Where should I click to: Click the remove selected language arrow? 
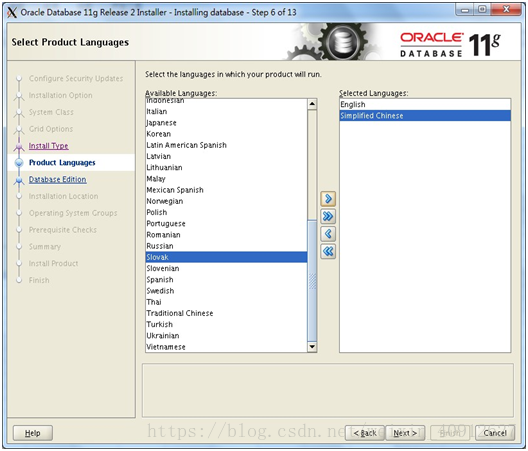pyautogui.click(x=328, y=234)
